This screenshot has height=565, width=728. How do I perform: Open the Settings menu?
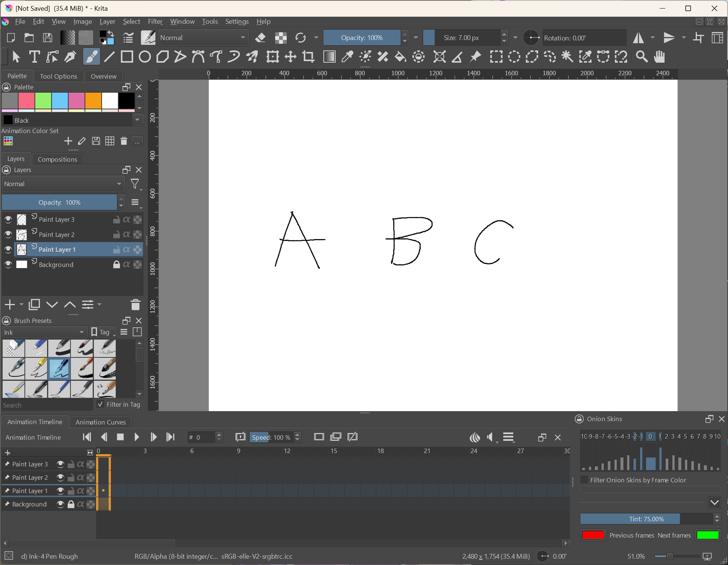(x=237, y=22)
